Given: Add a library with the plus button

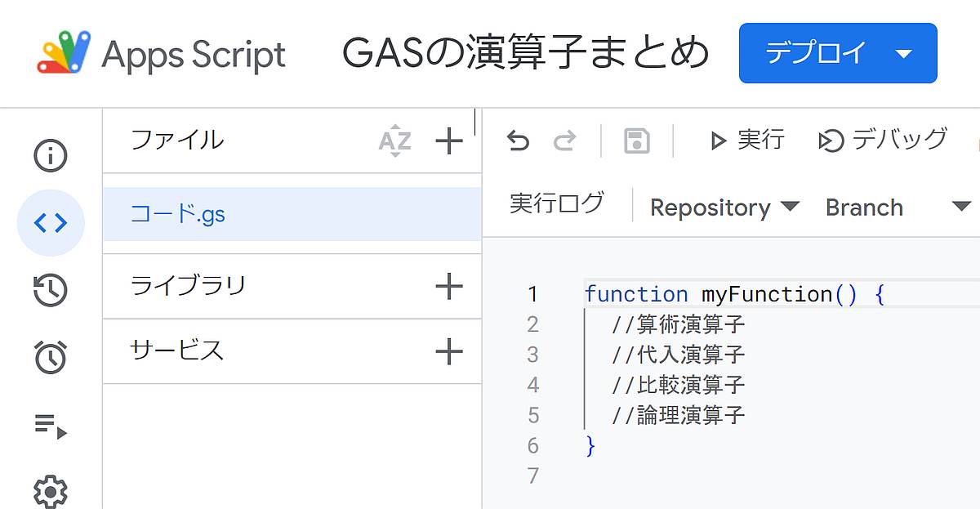Looking at the screenshot, I should click(448, 286).
